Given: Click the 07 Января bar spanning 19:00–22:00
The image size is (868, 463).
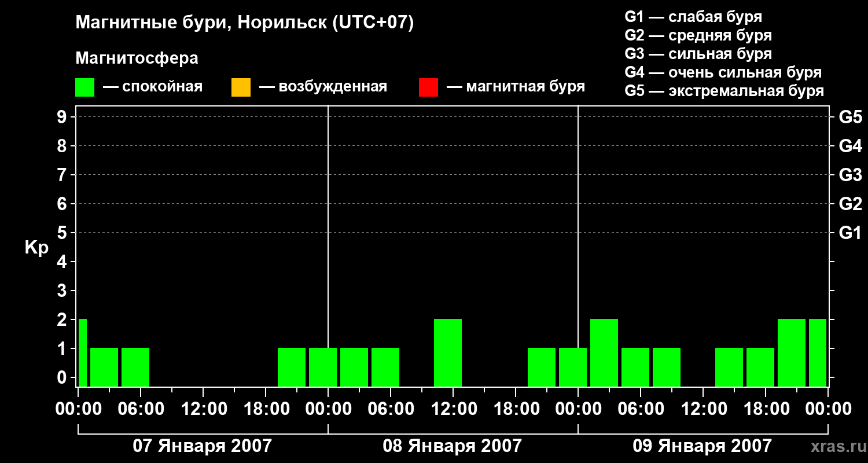Looking at the screenshot, I should click(292, 367).
